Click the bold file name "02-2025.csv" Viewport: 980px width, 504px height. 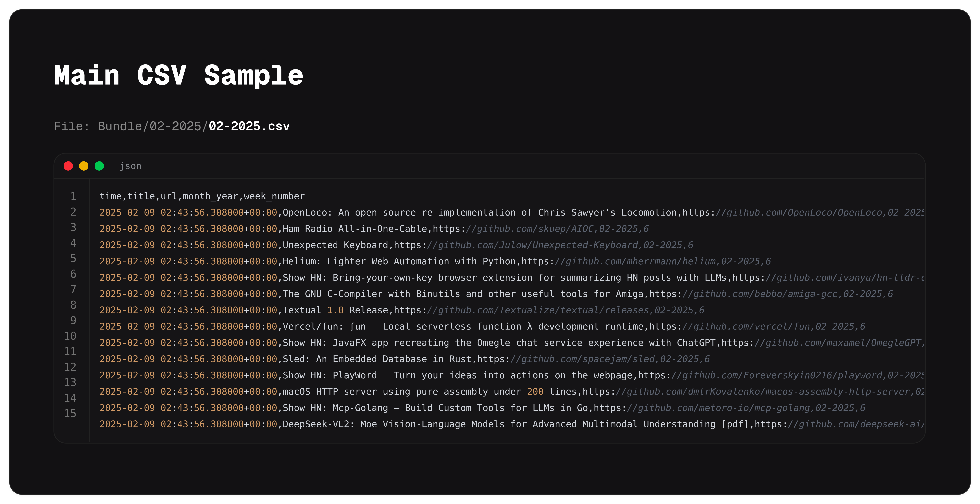pyautogui.click(x=249, y=126)
